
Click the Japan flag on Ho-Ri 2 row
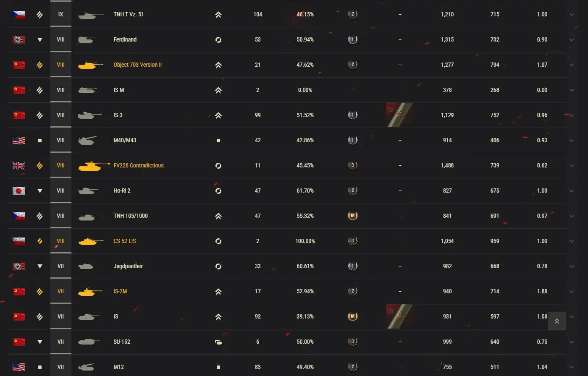click(x=18, y=191)
